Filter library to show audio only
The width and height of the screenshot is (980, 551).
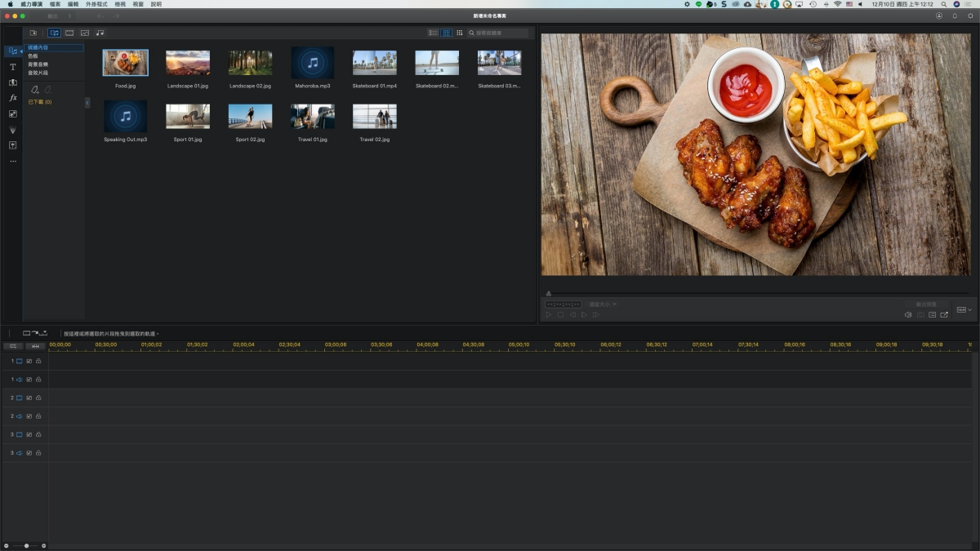(x=100, y=33)
